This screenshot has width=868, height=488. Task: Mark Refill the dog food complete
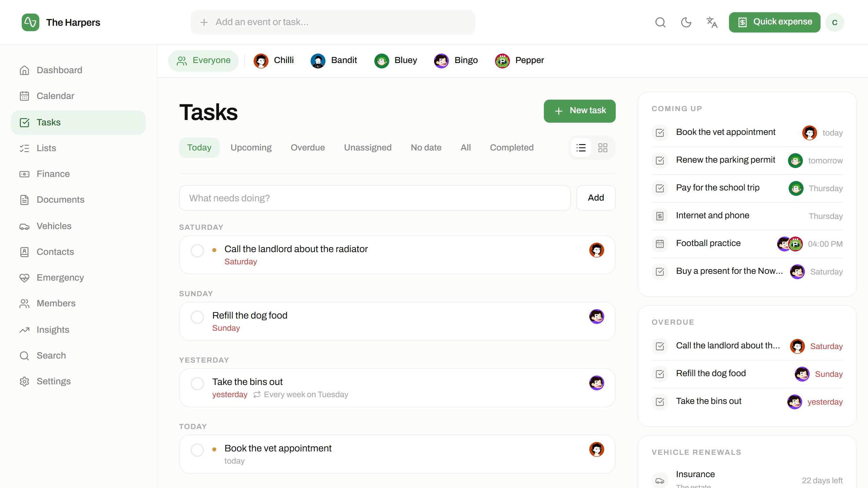197,317
